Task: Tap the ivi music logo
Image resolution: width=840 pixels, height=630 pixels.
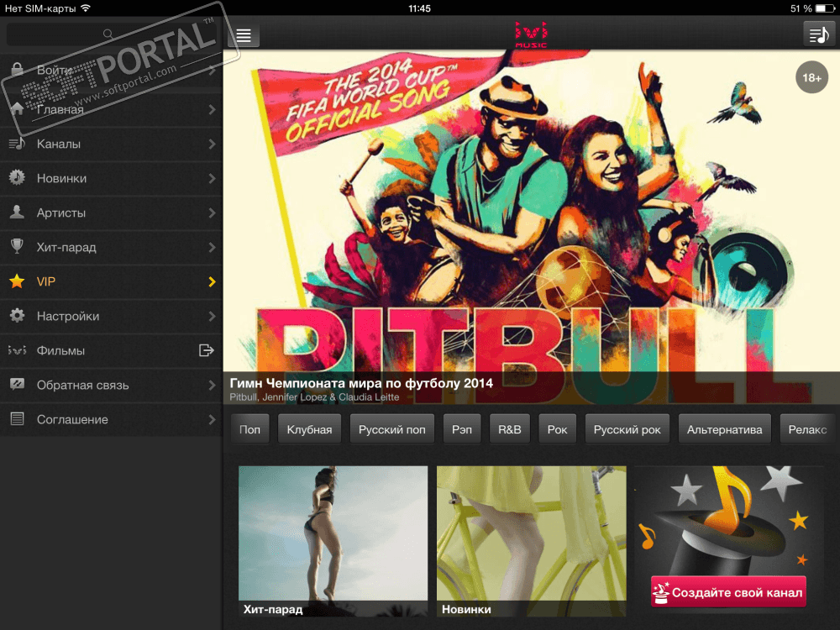Action: [x=531, y=34]
